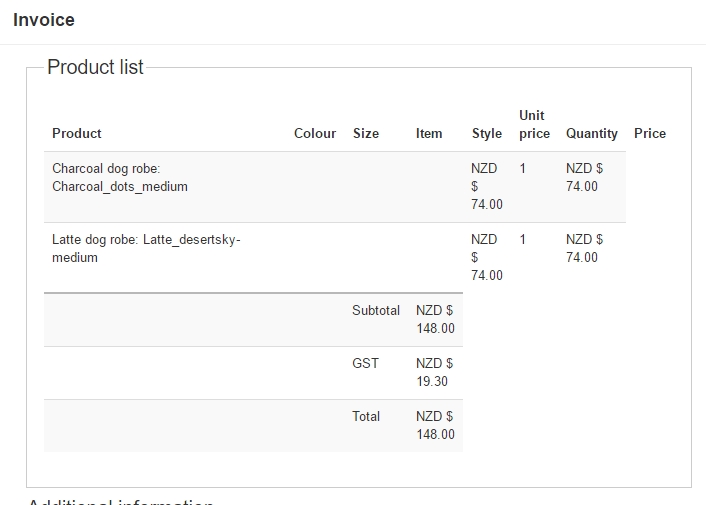This screenshot has height=505, width=706.
Task: Click the Size column header
Action: [x=366, y=133]
